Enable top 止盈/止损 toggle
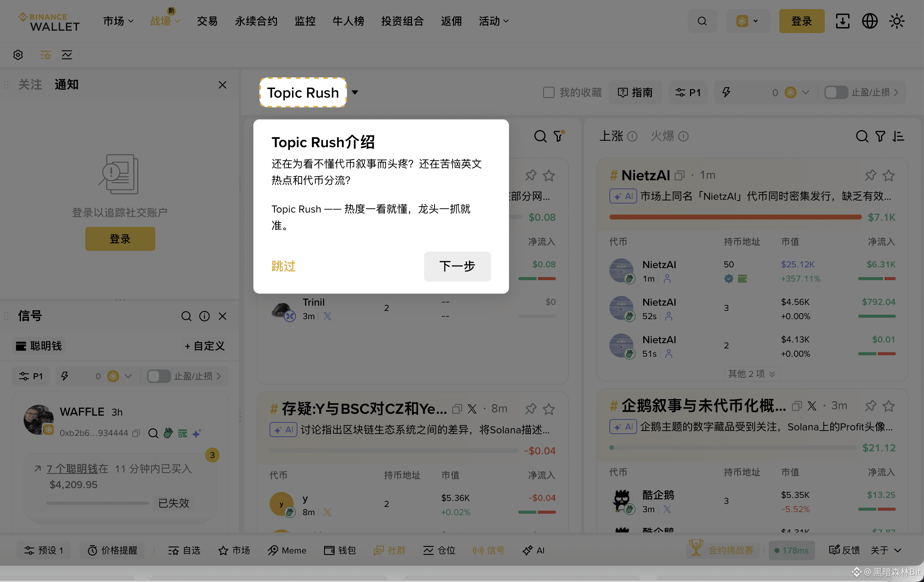924x582 pixels. 836,92
